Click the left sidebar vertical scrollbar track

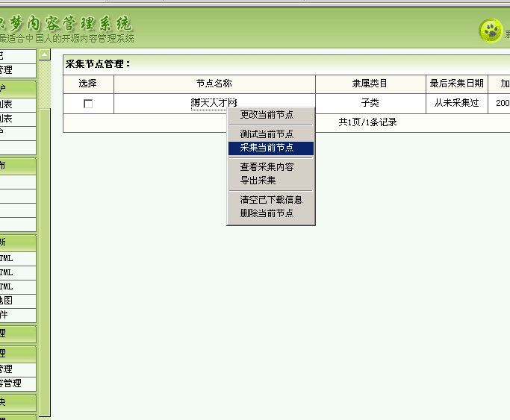tap(45, 224)
